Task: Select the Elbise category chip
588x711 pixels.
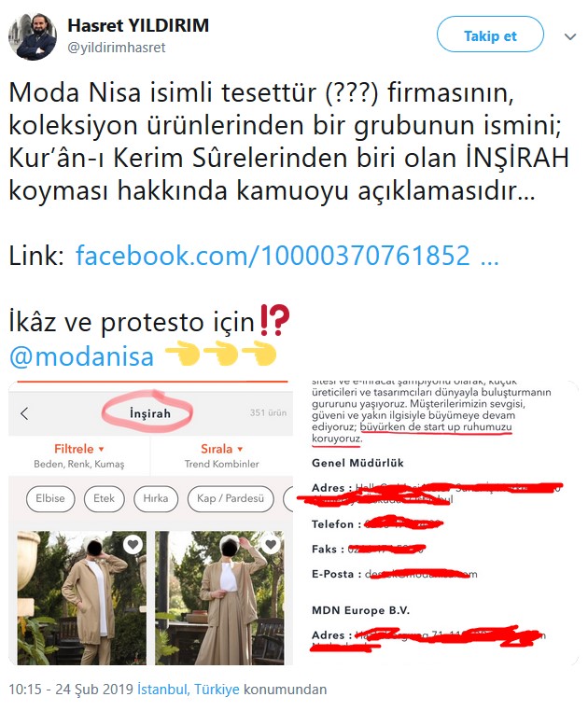Action: click(x=49, y=498)
